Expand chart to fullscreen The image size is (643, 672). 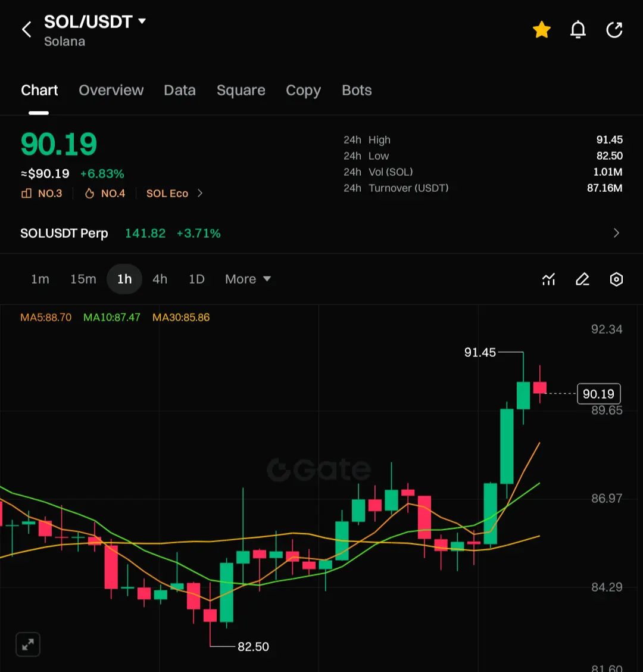(28, 644)
